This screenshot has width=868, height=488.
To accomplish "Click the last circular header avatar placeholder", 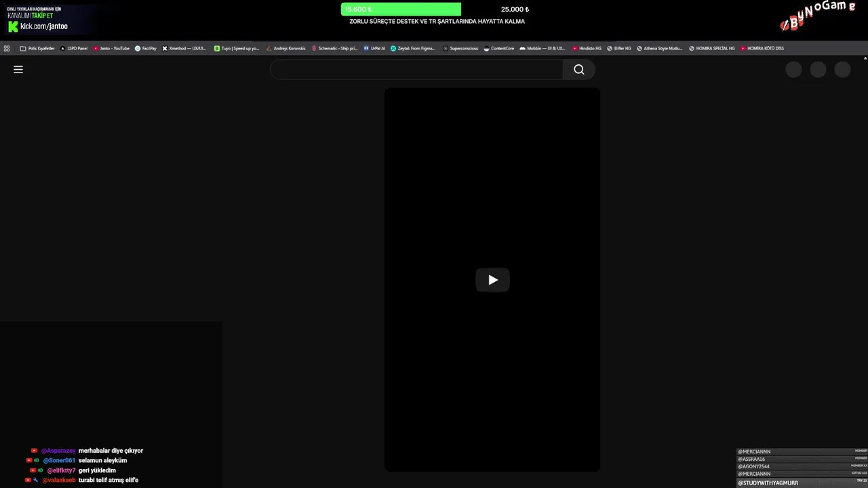I will pos(842,69).
